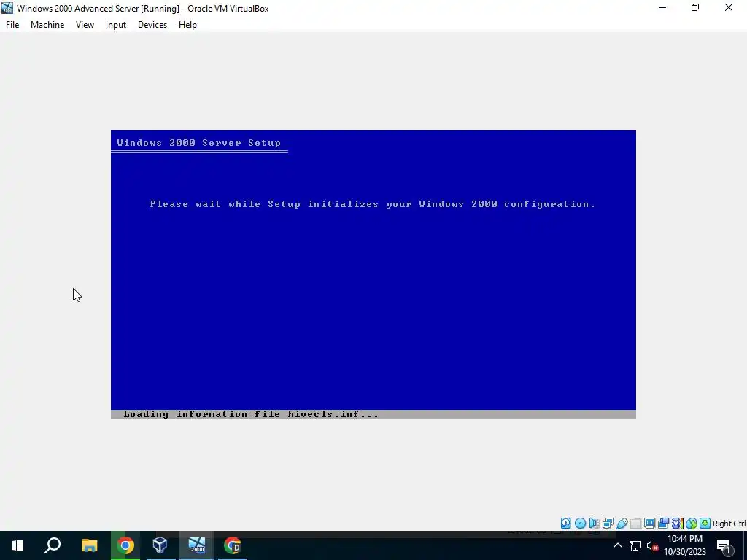Open the clock showing 10:44 PM
Viewport: 747px width, 560px height.
point(685,545)
